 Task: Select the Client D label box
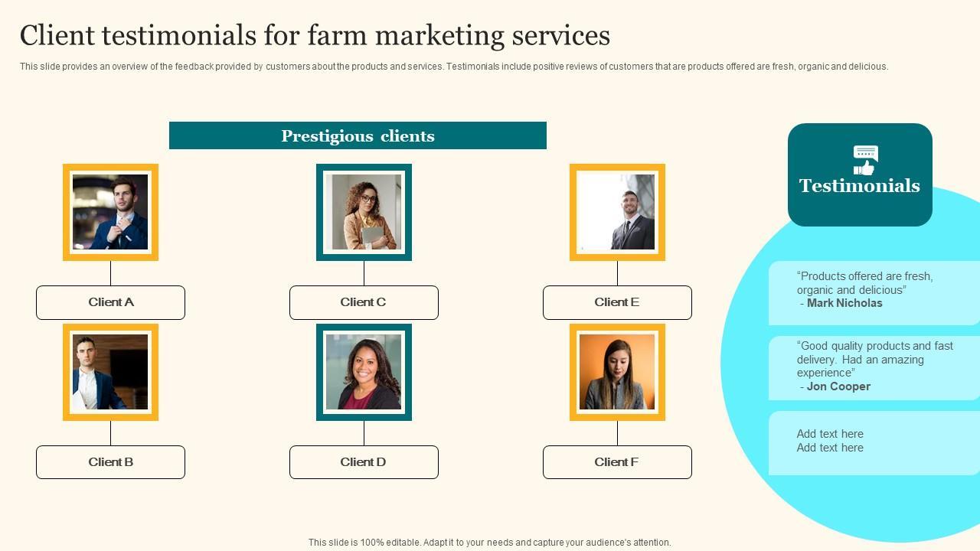tap(364, 462)
